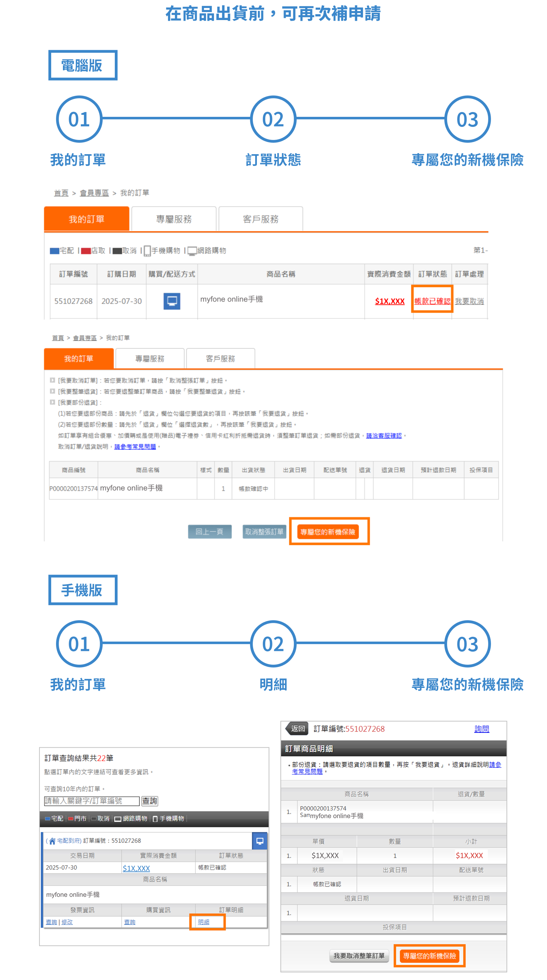Click the 2025-07-30 date in desktop order row
The image size is (547, 980).
tap(121, 301)
